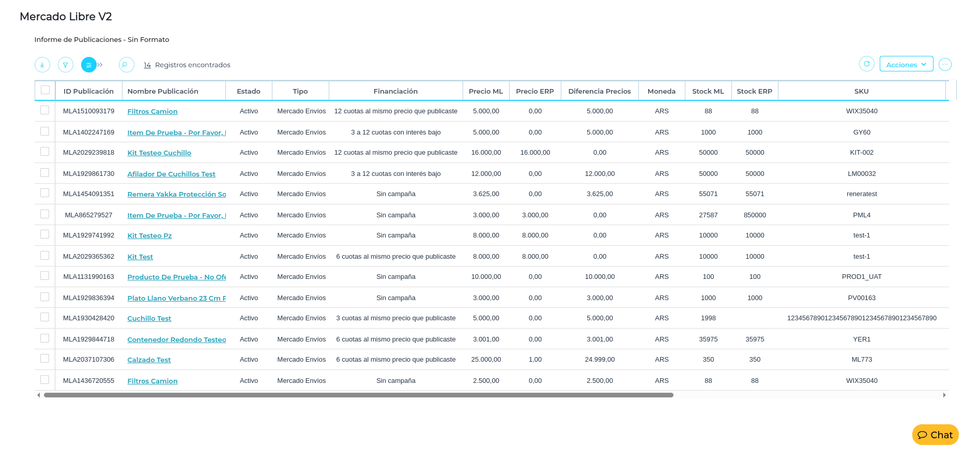Check the row checkbox for MLA1510093179
This screenshot has width=980, height=460.
click(x=45, y=110)
